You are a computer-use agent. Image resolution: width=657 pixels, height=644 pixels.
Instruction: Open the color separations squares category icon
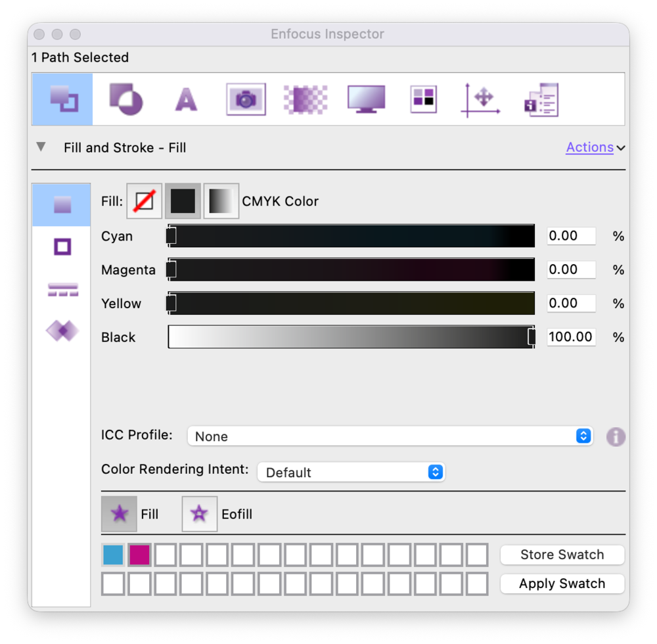423,99
